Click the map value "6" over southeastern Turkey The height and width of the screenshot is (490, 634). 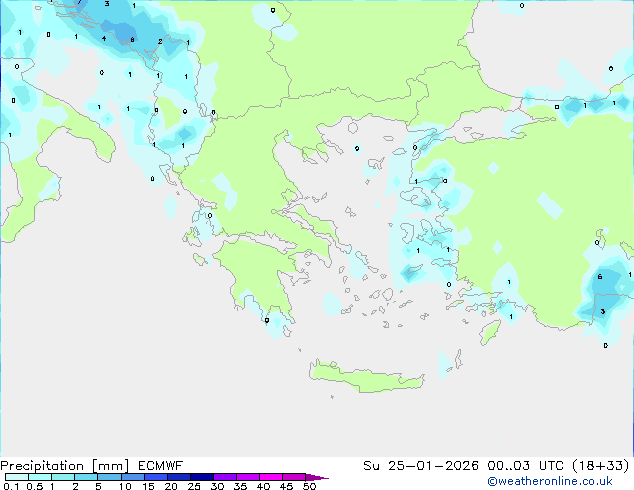(600, 277)
